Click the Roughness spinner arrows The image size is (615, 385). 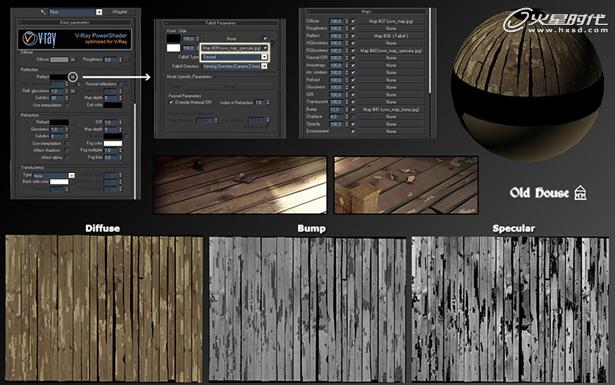pos(120,60)
